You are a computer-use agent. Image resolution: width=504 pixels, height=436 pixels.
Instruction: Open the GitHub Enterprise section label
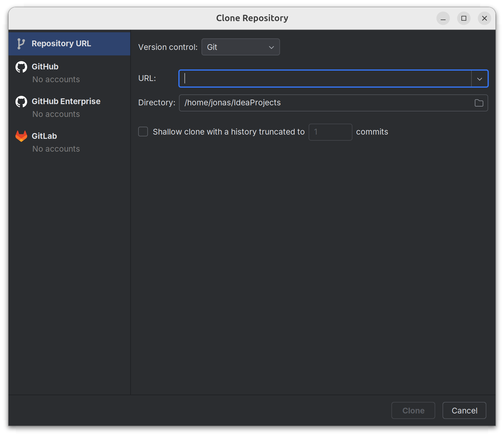[66, 101]
